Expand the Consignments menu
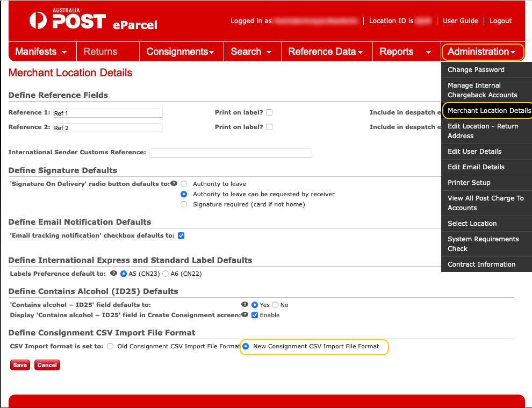The height and width of the screenshot is (408, 532). (182, 52)
